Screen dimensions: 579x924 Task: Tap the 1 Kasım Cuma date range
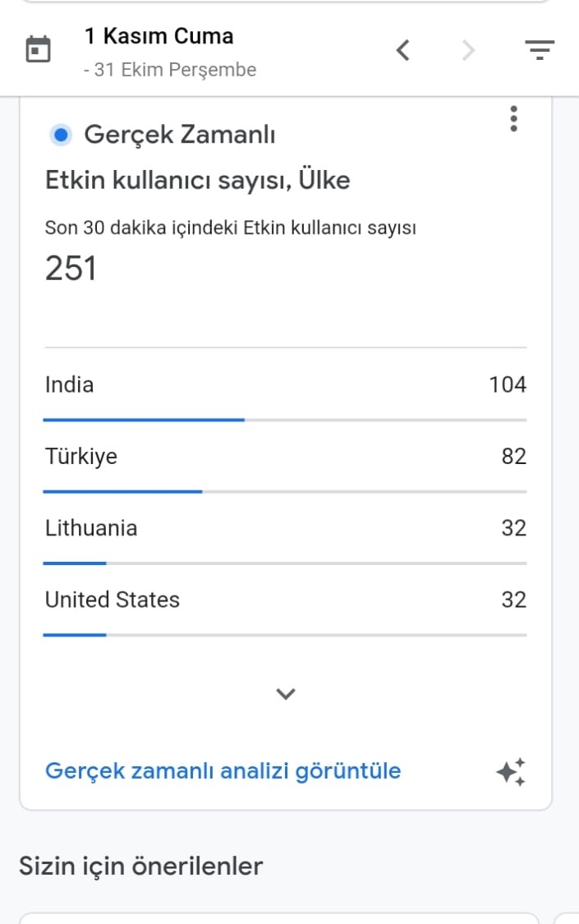[x=159, y=36]
